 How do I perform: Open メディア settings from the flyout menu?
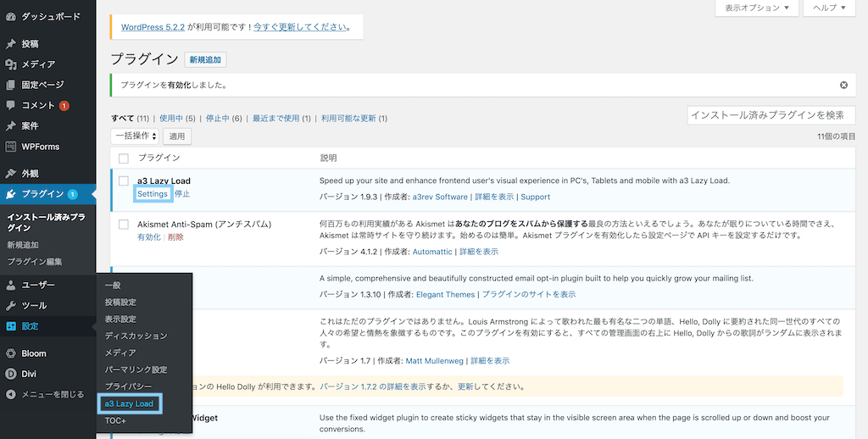tap(120, 353)
